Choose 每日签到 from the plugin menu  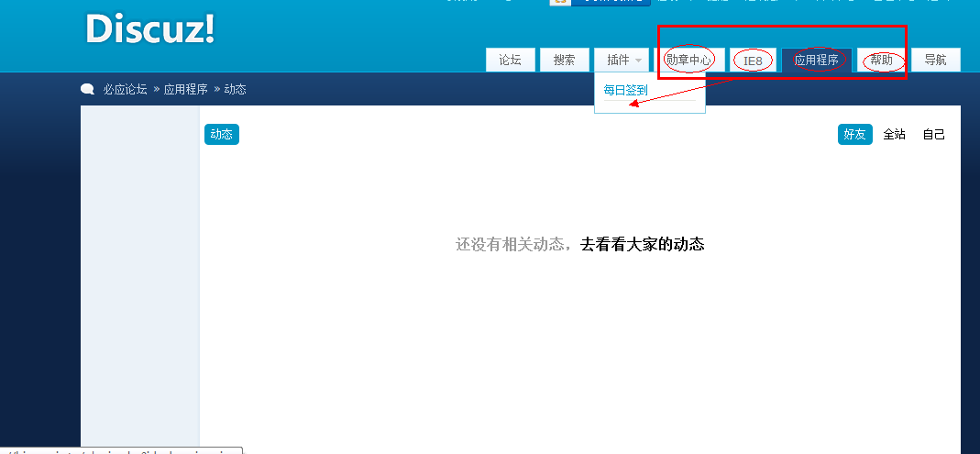[625, 90]
